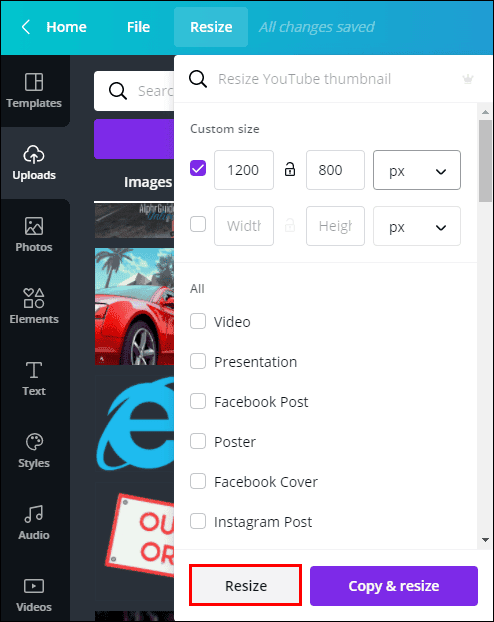Click the Copy & resize button
This screenshot has height=622, width=494.
tap(394, 586)
